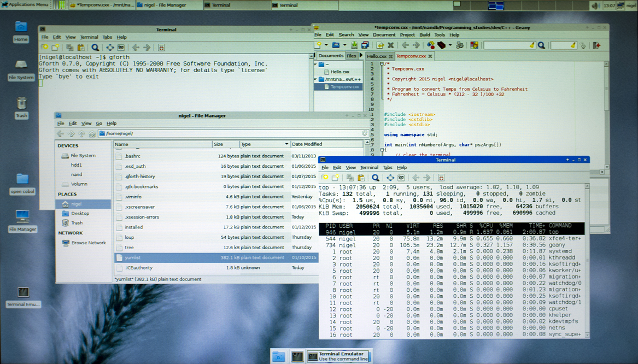Click Home icon in File Manager toolbar
The width and height of the screenshot is (638, 364).
(x=92, y=133)
